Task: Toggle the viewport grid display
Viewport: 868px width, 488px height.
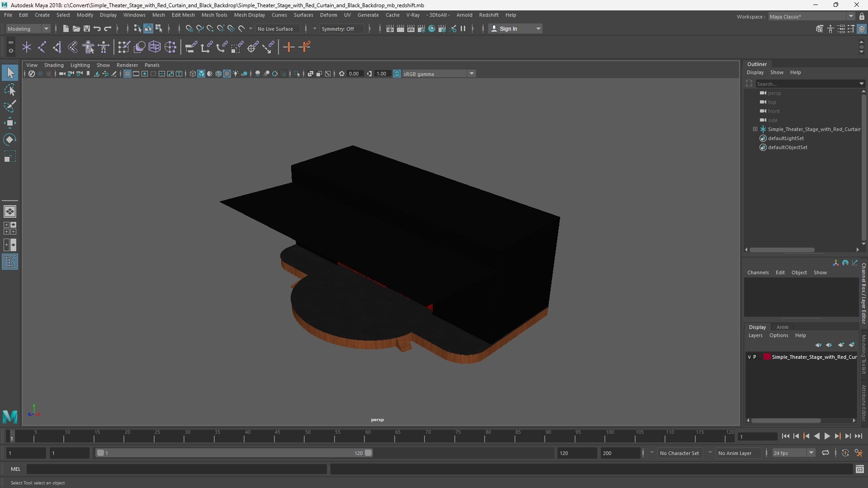Action: (x=127, y=74)
